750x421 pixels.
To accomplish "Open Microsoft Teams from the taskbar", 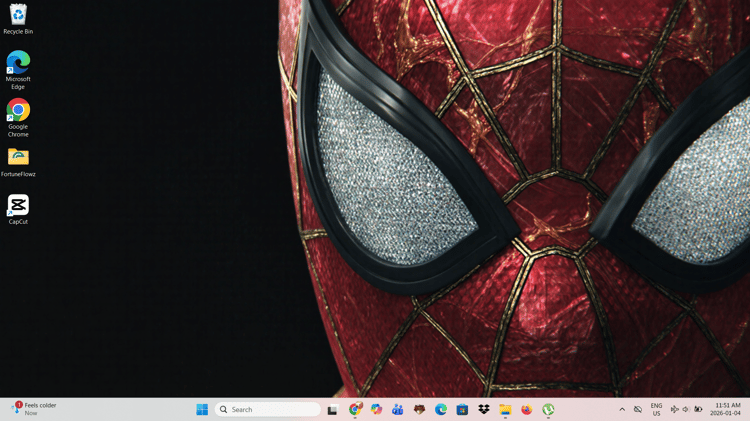I will 397,410.
